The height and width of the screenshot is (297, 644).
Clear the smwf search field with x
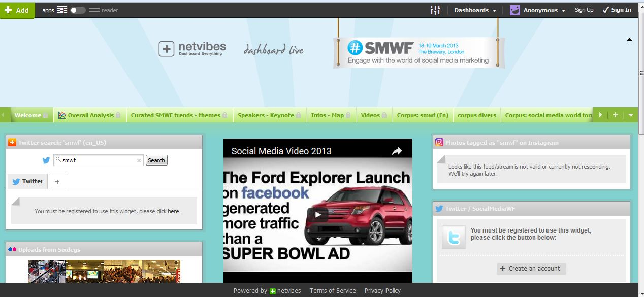click(x=139, y=160)
